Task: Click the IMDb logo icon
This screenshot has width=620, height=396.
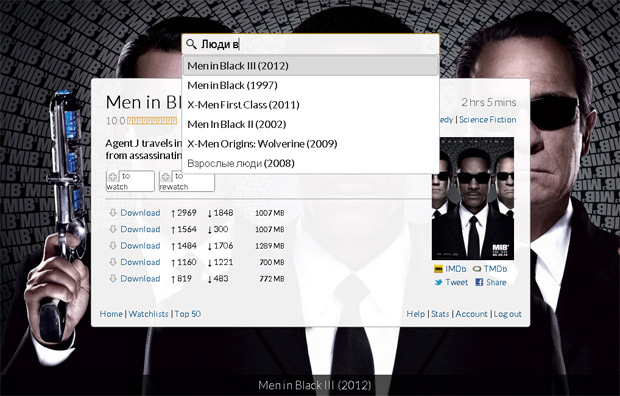Action: pyautogui.click(x=438, y=269)
